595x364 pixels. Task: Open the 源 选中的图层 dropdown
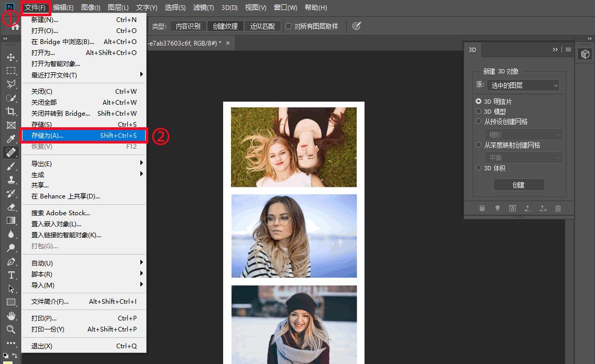pyautogui.click(x=523, y=85)
